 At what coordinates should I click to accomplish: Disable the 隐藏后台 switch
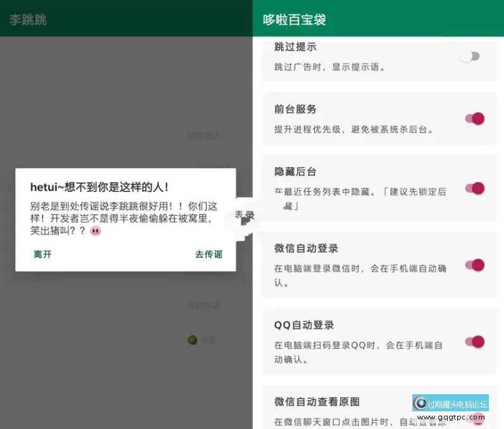pyautogui.click(x=475, y=188)
